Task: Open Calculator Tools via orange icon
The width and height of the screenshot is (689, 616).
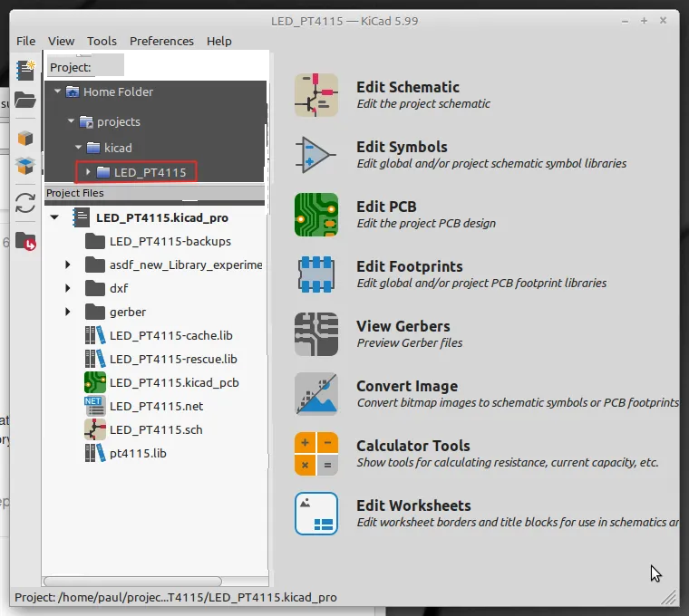Action: (315, 454)
